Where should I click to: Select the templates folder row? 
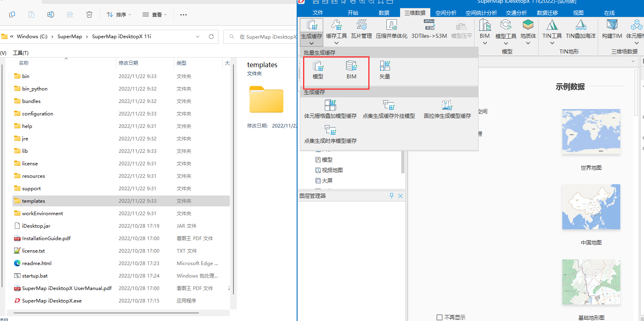121,201
